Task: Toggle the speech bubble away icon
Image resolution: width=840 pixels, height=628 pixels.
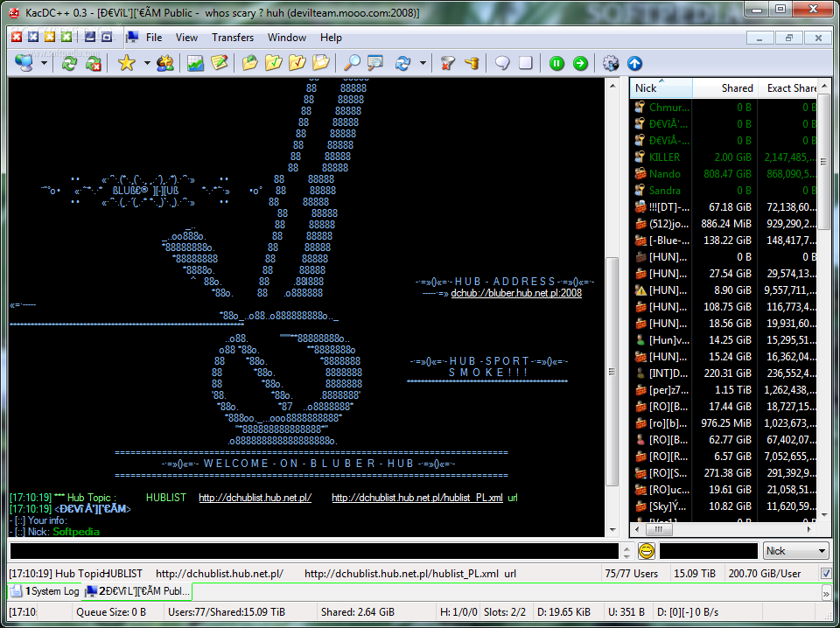Action: (x=502, y=63)
